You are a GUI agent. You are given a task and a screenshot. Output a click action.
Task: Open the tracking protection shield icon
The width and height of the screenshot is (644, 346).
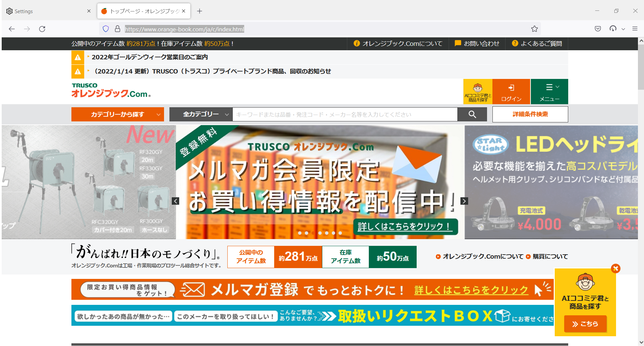point(106,29)
